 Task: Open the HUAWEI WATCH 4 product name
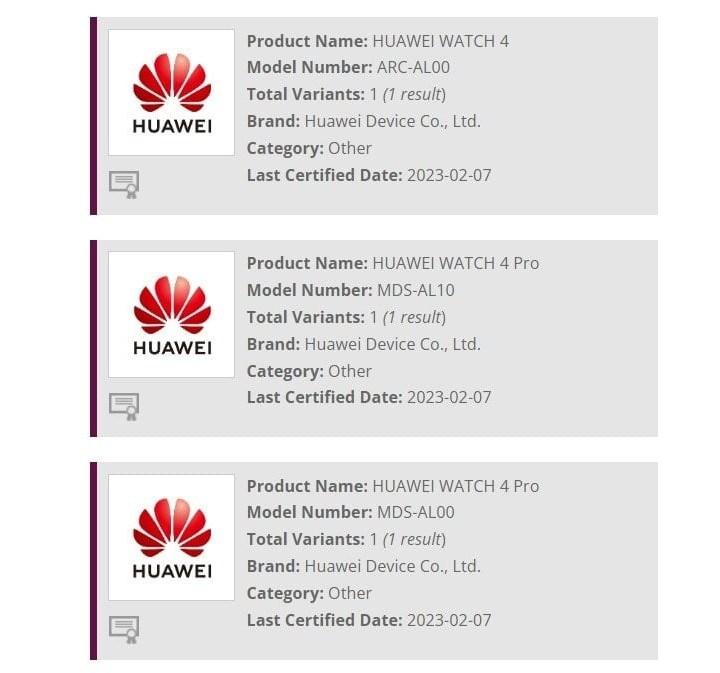tap(440, 41)
